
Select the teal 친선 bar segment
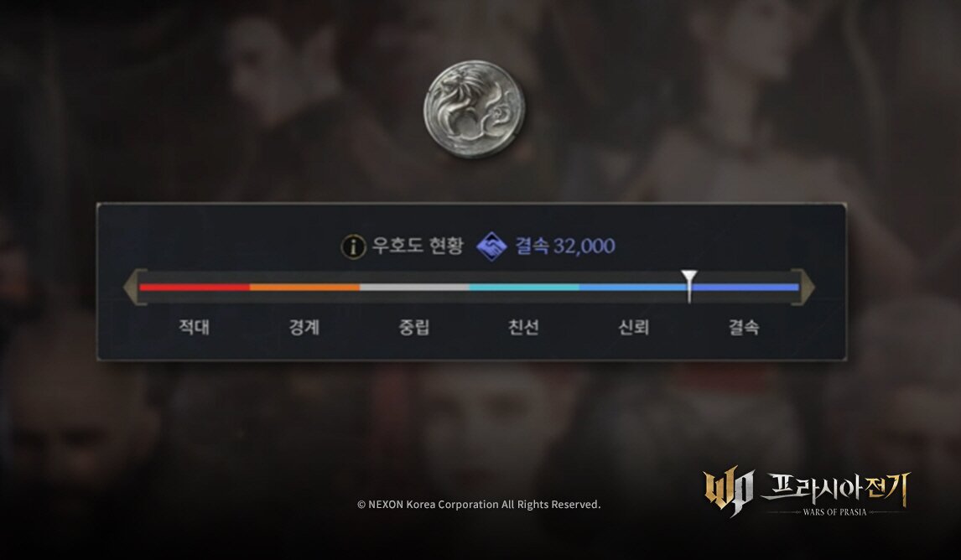pyautogui.click(x=524, y=287)
